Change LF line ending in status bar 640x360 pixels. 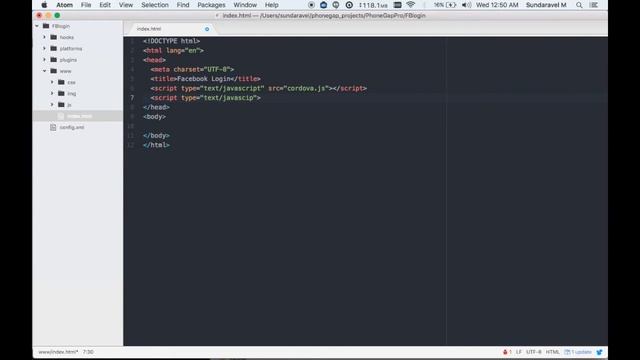tap(518, 352)
